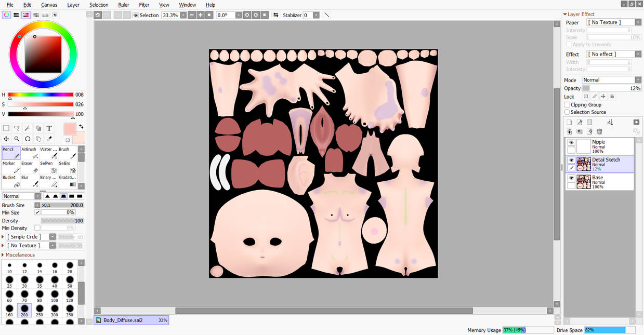Switch to the Body_Diffuse.sai2 document tab

[x=132, y=320]
